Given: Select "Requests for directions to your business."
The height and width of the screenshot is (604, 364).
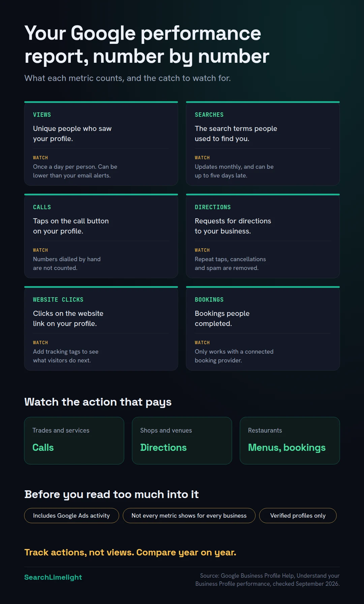Looking at the screenshot, I should 233,226.
